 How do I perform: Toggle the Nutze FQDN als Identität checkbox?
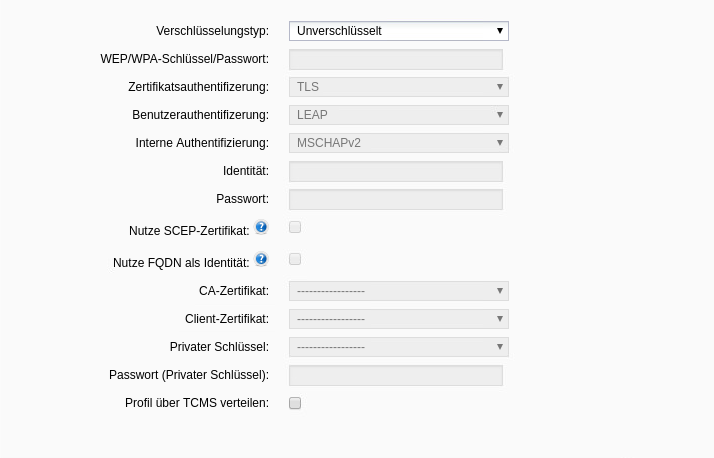coord(295,259)
